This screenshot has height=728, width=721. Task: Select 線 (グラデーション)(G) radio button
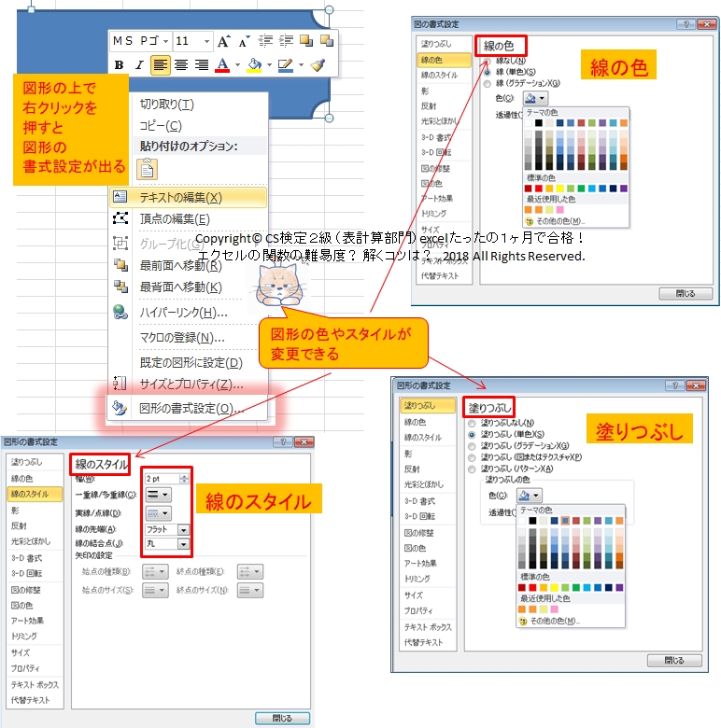coord(487,84)
